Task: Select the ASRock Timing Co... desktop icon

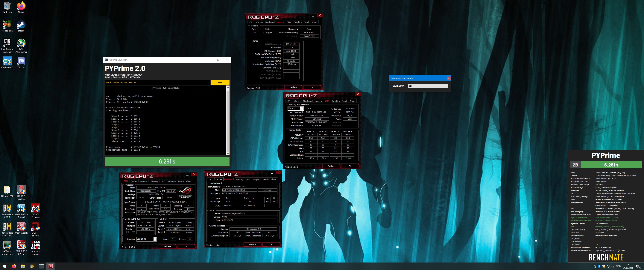Action: [x=7, y=248]
